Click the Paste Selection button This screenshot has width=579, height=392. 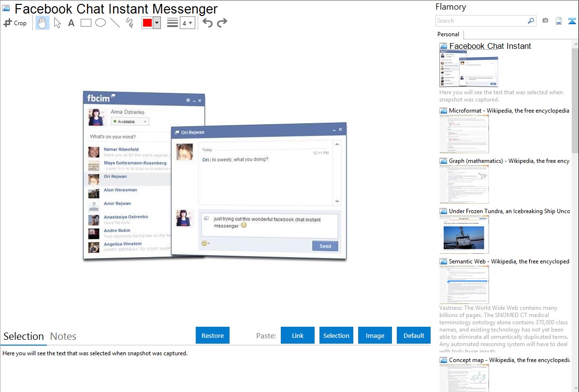[336, 335]
